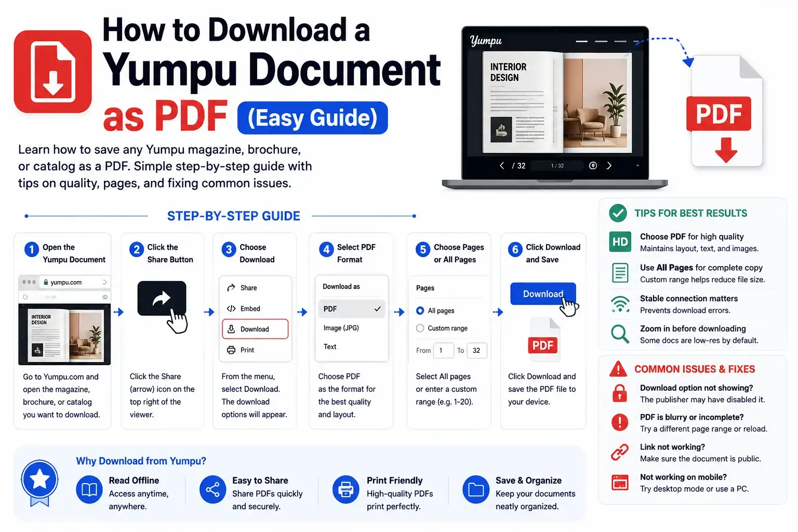Click the warning triangle next to Common Issues & Fixes
This screenshot has width=798, height=532.
(618, 369)
